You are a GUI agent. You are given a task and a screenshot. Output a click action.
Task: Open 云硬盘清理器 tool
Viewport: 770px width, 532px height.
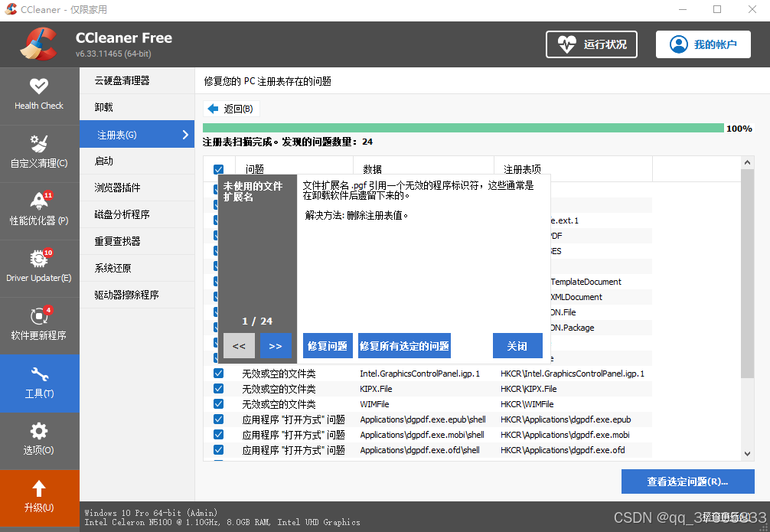[x=137, y=80]
